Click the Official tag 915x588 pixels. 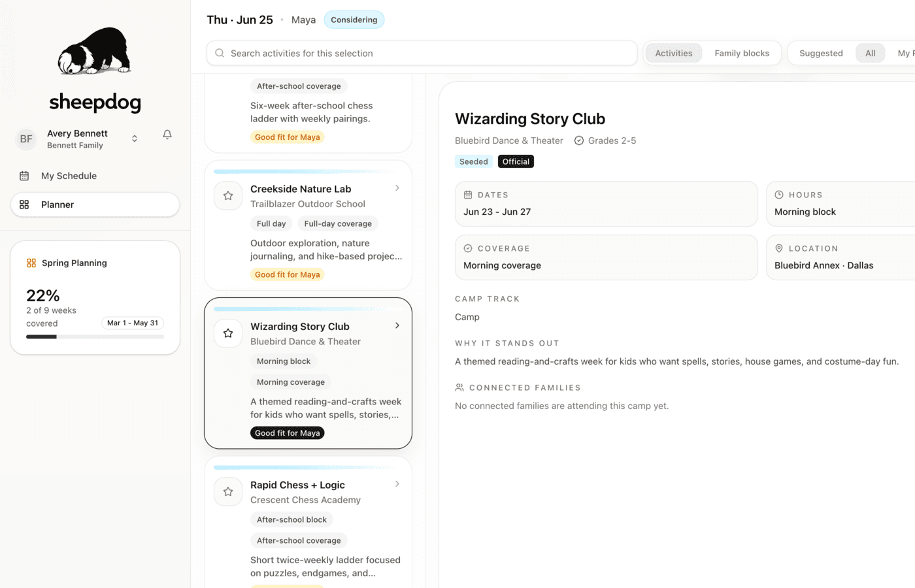(x=516, y=161)
